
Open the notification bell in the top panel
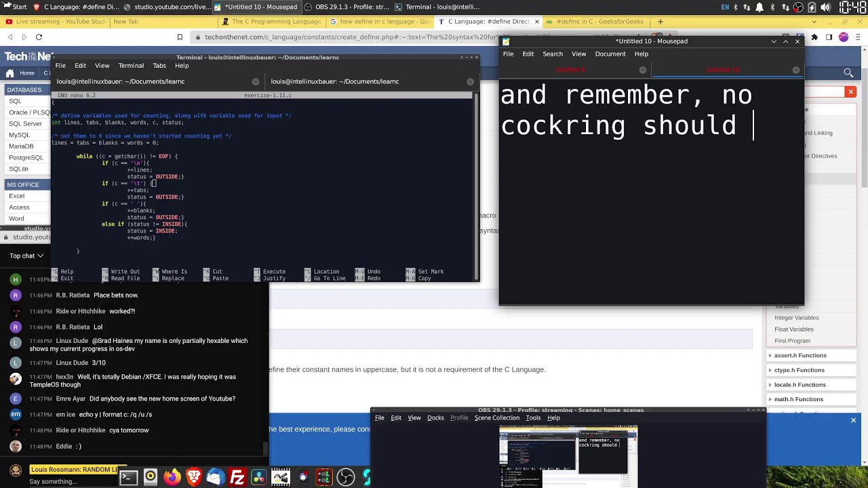pos(759,7)
